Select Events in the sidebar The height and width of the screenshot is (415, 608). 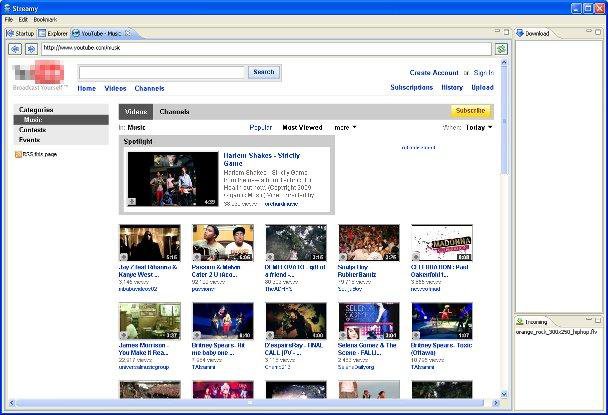coord(29,140)
